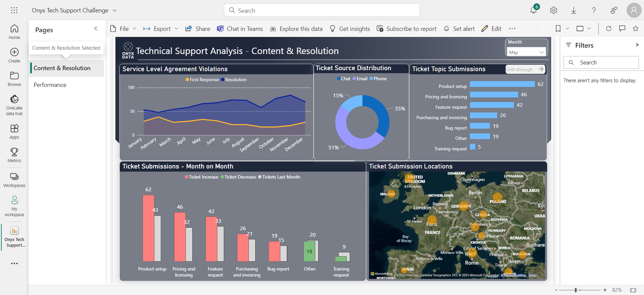Screen dimensions: 644x295
Task: Open the notifications bell
Action: 533,10
